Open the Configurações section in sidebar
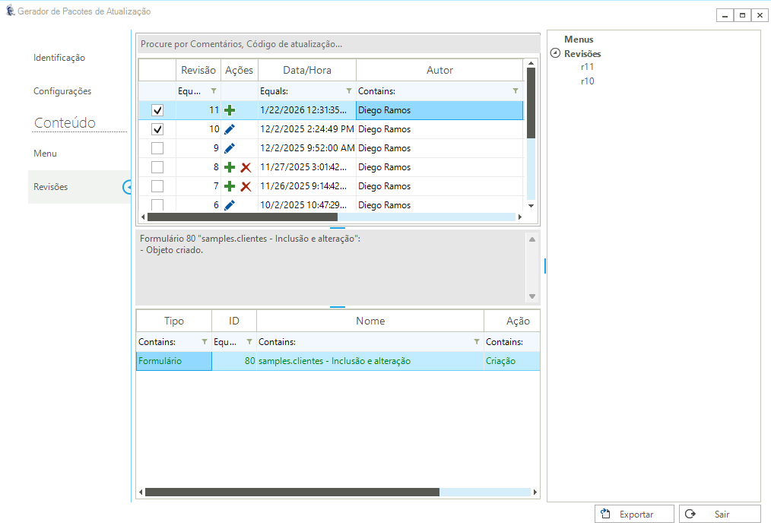 pyautogui.click(x=62, y=91)
